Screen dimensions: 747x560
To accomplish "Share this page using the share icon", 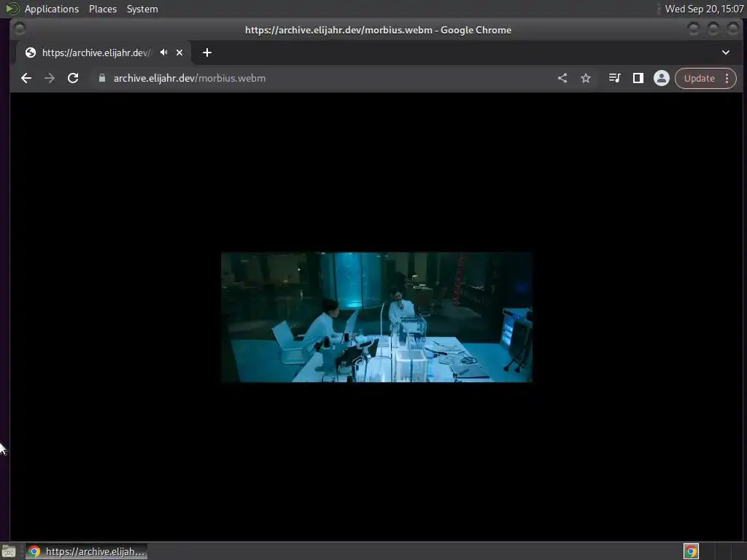I will coord(562,78).
